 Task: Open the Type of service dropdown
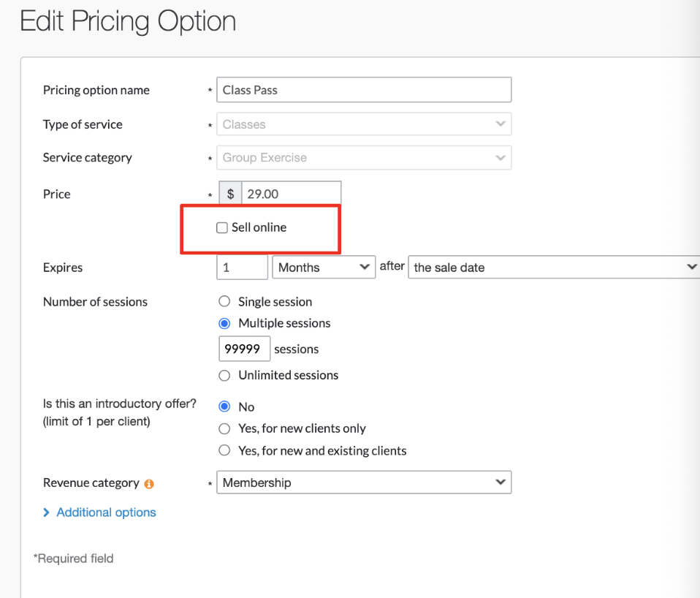coord(363,124)
